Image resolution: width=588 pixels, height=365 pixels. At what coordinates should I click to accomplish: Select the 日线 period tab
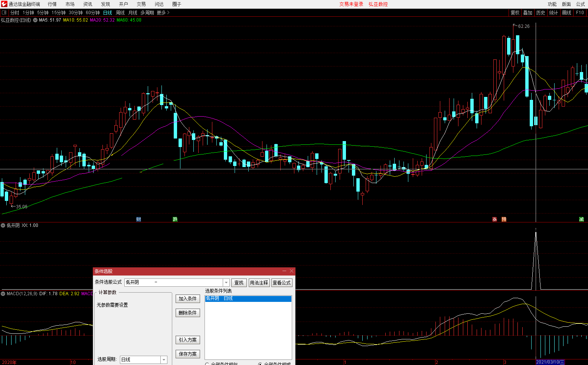(108, 13)
